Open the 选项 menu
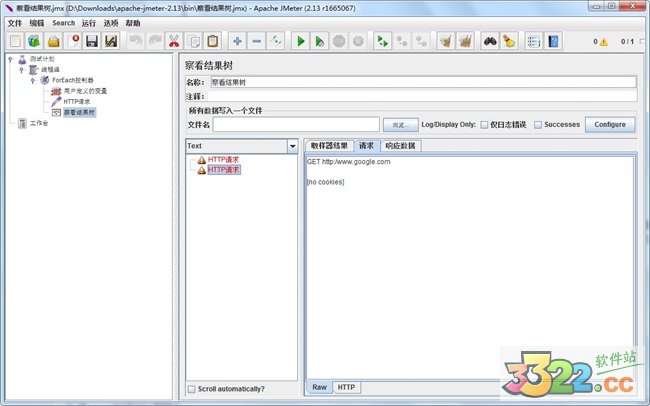The width and height of the screenshot is (650, 406). point(111,23)
